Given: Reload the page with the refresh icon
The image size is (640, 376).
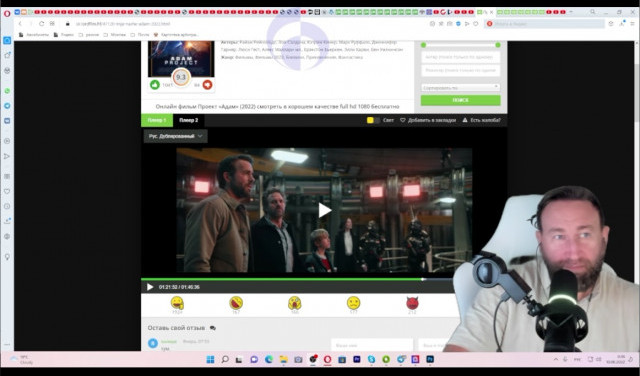Looking at the screenshot, I should pyautogui.click(x=42, y=24).
